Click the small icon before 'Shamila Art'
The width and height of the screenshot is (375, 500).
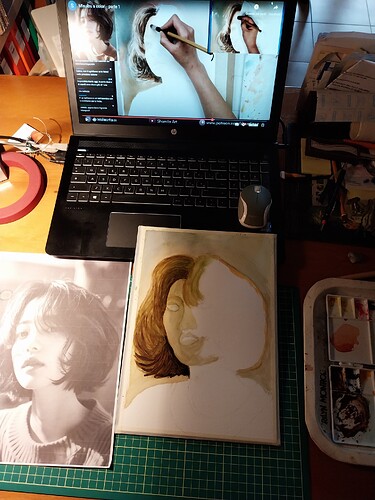coord(153,122)
